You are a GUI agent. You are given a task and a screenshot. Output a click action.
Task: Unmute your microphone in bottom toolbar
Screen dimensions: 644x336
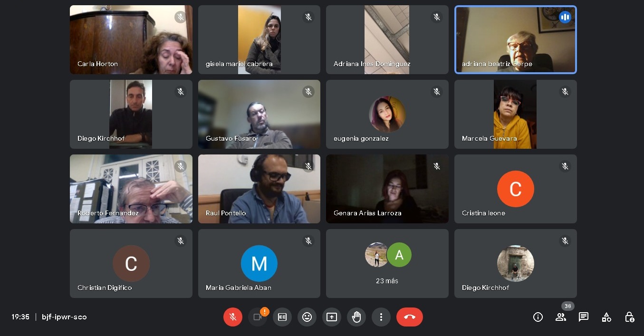233,317
